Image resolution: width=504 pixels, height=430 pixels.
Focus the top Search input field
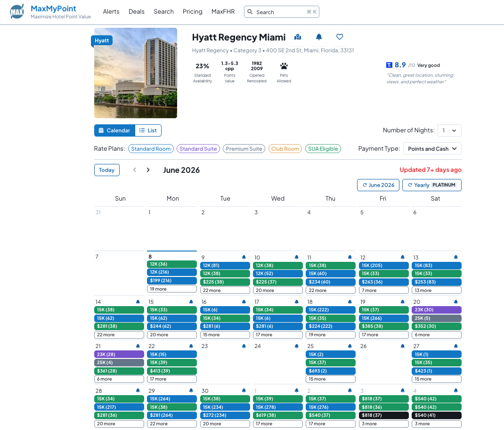[282, 12]
